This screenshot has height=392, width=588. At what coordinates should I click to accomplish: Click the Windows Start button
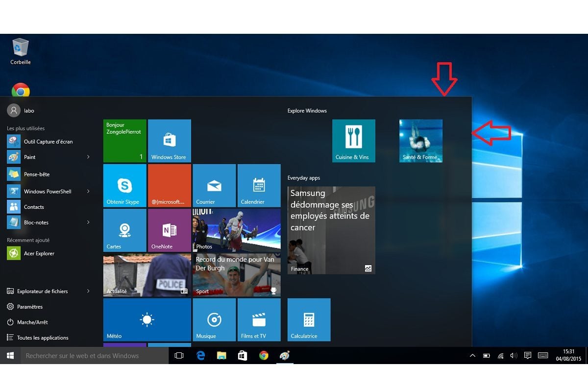coord(10,356)
